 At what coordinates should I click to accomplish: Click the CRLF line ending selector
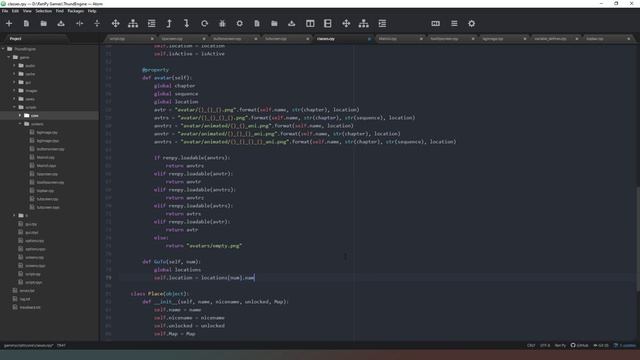pyautogui.click(x=531, y=345)
